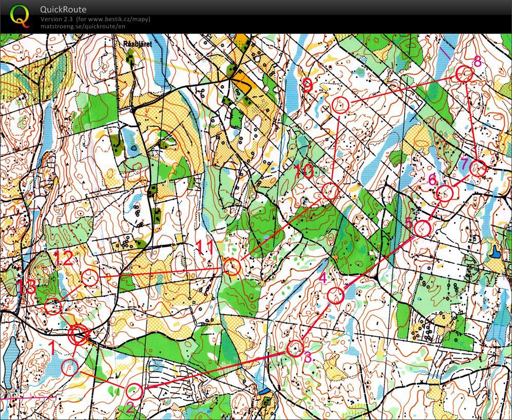
Task: Click the QuickRoute title text
Action: click(x=63, y=9)
